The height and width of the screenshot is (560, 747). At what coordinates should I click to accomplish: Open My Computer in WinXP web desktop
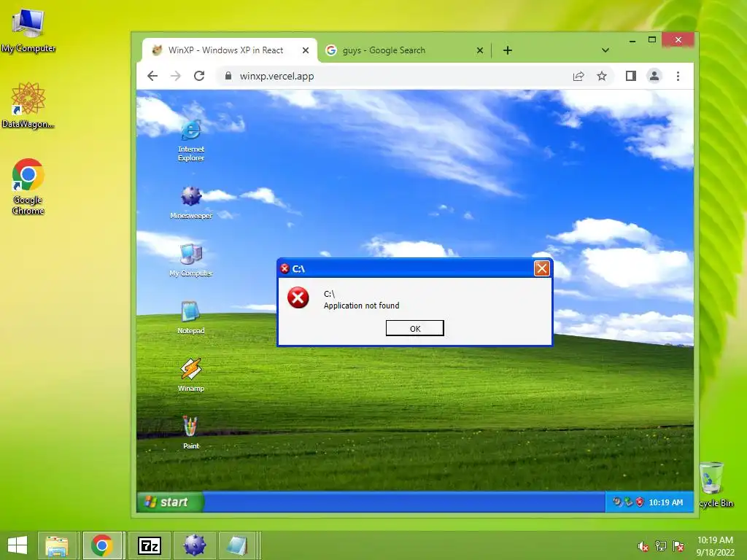[x=191, y=260]
